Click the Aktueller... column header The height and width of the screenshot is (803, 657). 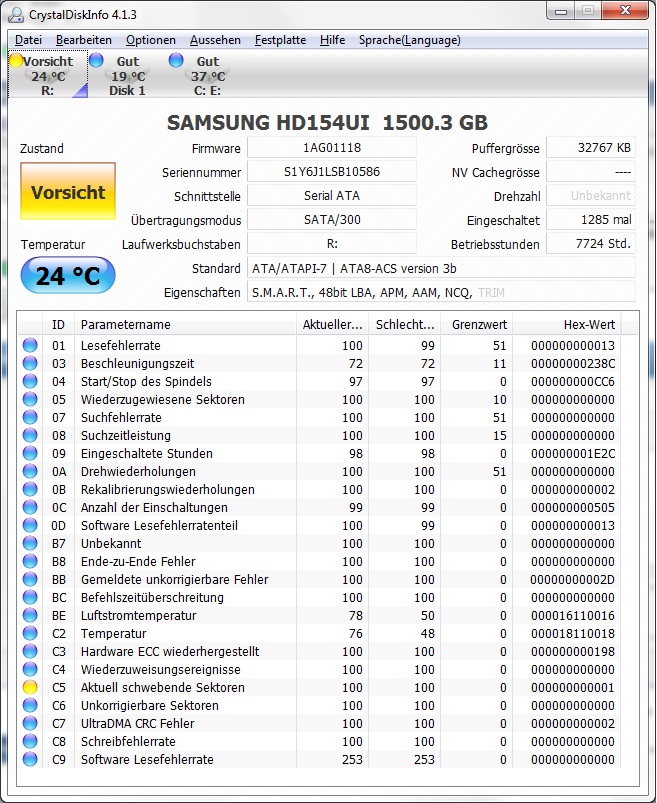click(x=332, y=325)
